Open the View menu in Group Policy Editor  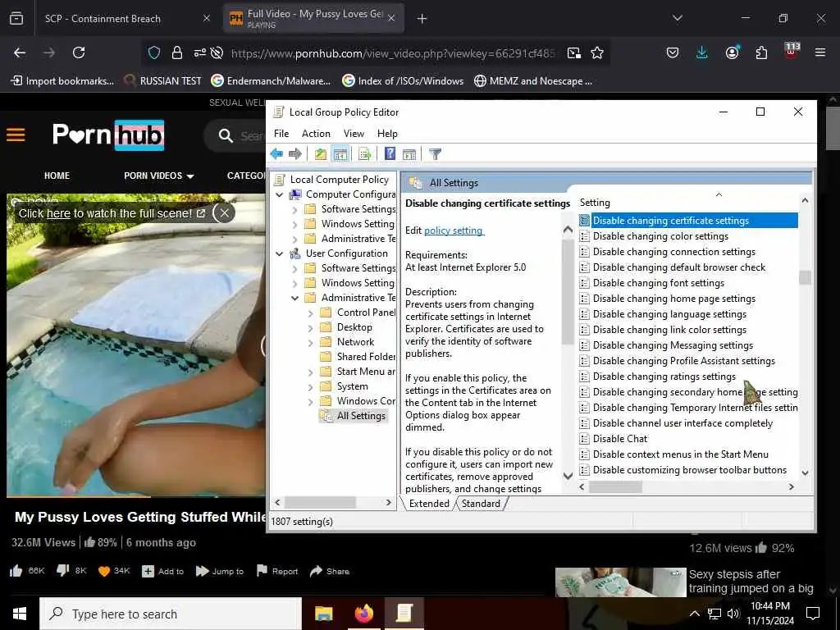(x=354, y=134)
